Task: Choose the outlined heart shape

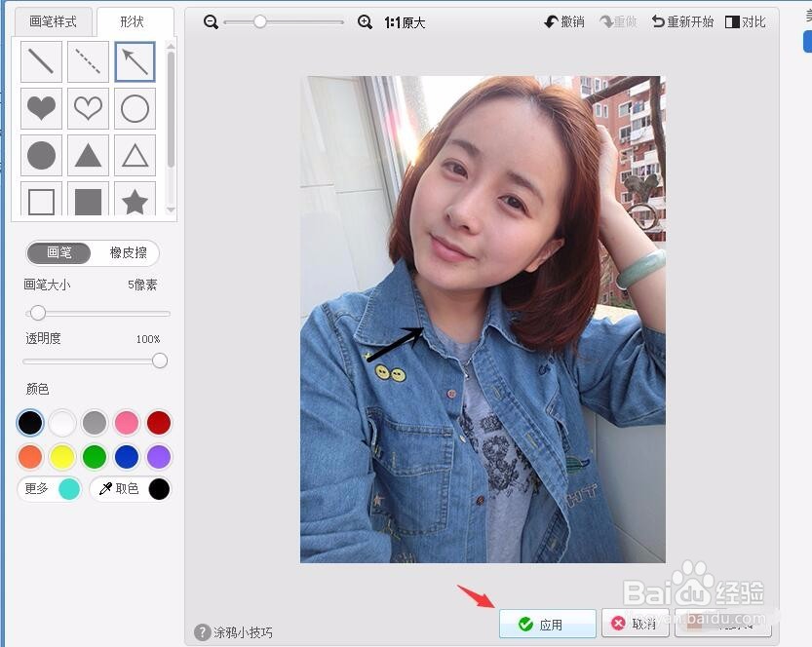Action: tap(88, 108)
